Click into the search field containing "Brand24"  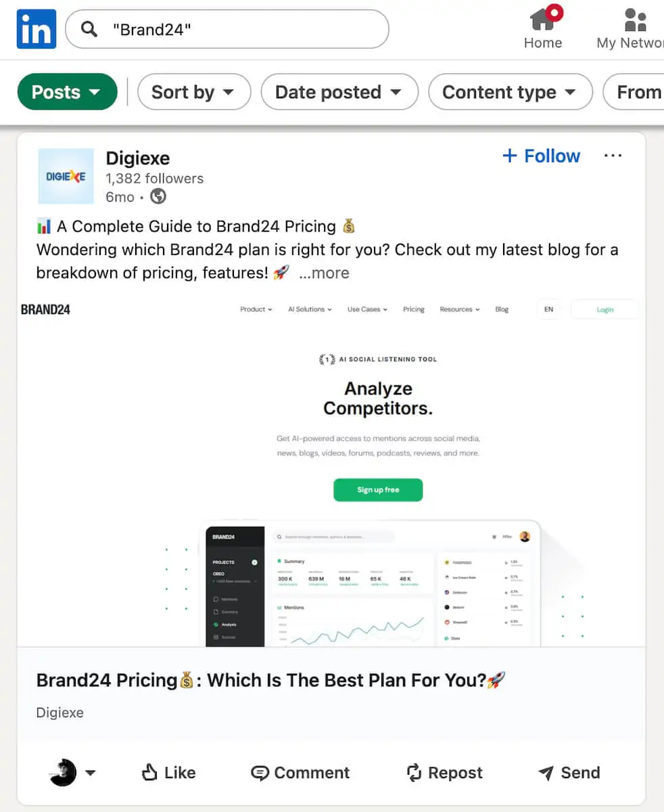tap(243, 29)
